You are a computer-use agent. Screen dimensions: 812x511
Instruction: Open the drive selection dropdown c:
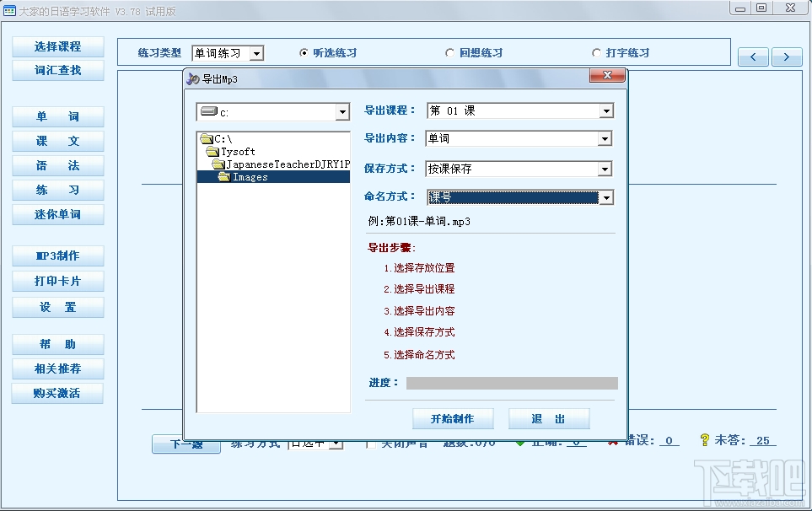(342, 112)
